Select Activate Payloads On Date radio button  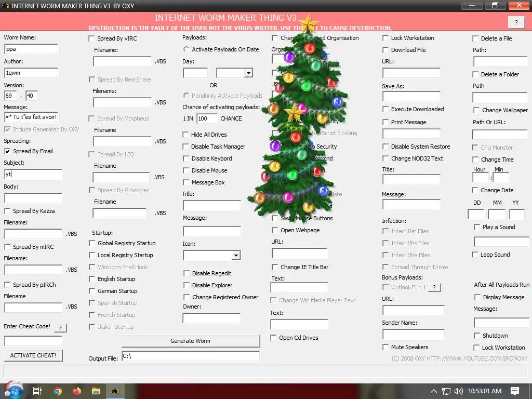(186, 49)
